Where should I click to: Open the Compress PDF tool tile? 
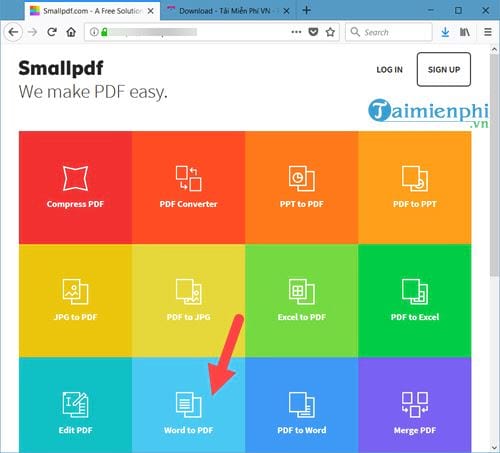[x=75, y=187]
